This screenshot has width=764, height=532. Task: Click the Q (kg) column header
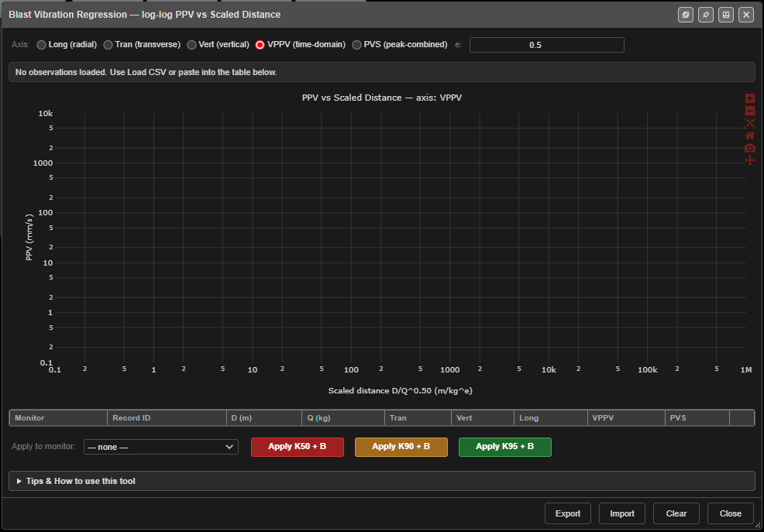[343, 418]
